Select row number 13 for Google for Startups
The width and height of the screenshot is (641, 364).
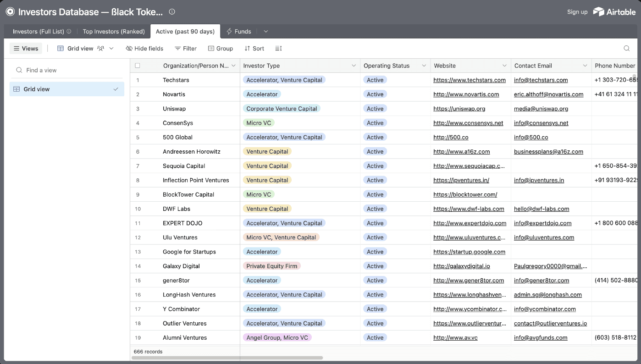click(138, 252)
